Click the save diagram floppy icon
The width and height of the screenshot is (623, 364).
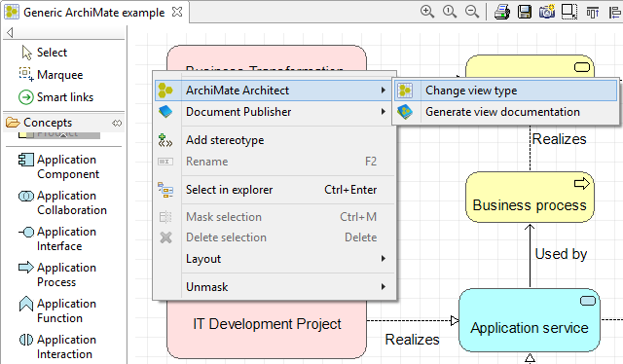click(525, 12)
